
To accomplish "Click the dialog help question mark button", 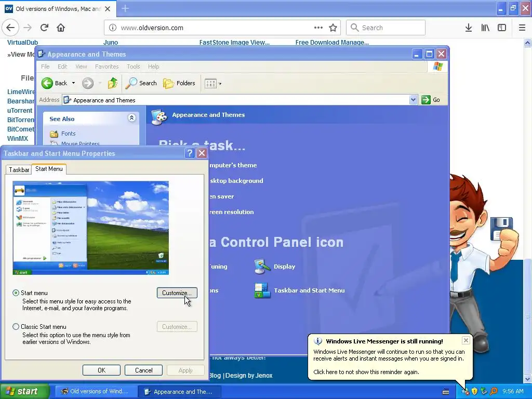I will pos(190,153).
